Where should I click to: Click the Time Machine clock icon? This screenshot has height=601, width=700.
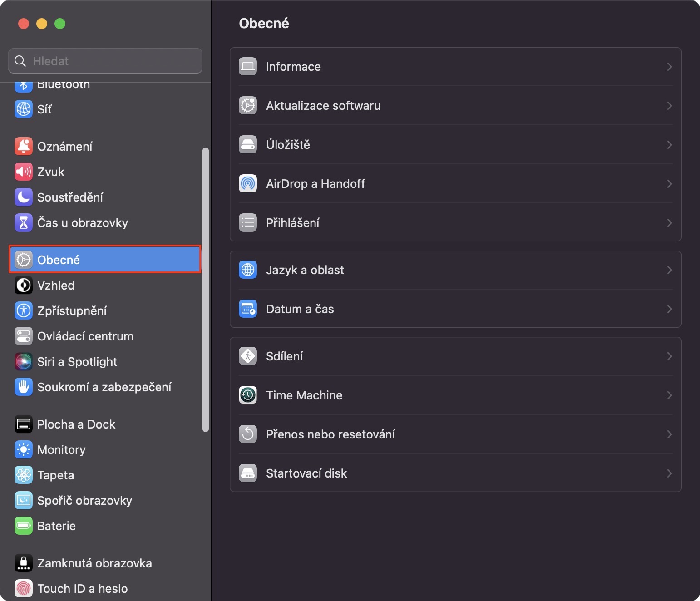coord(248,395)
